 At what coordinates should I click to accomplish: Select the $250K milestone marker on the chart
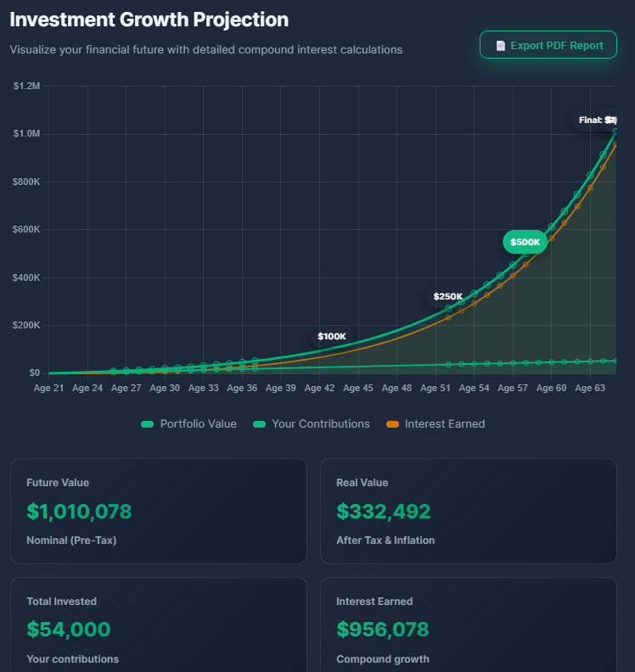(x=447, y=297)
